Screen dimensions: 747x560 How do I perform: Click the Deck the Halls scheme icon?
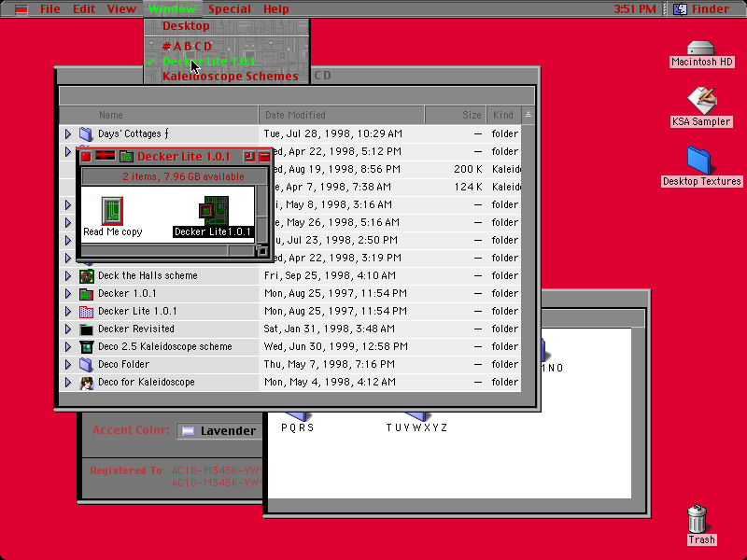[86, 275]
